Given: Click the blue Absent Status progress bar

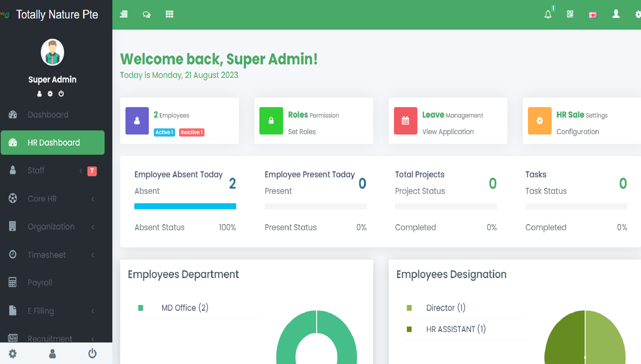Looking at the screenshot, I should click(x=185, y=206).
